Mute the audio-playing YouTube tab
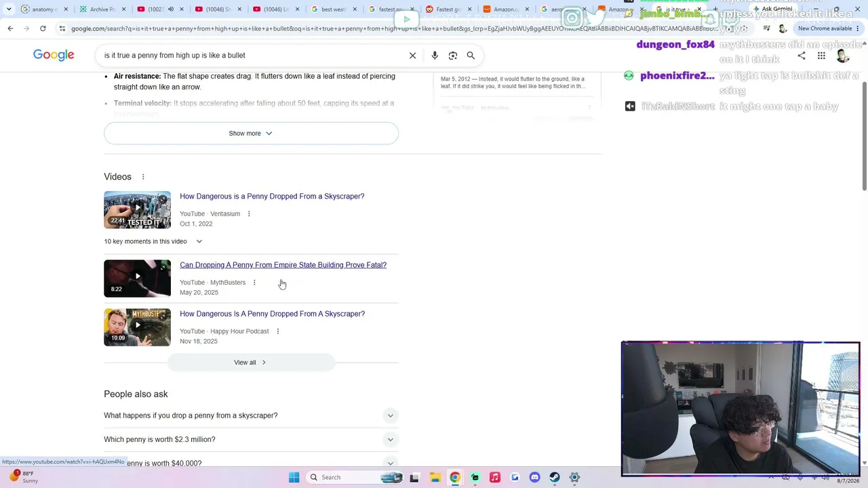This screenshot has width=868, height=488. click(x=171, y=9)
